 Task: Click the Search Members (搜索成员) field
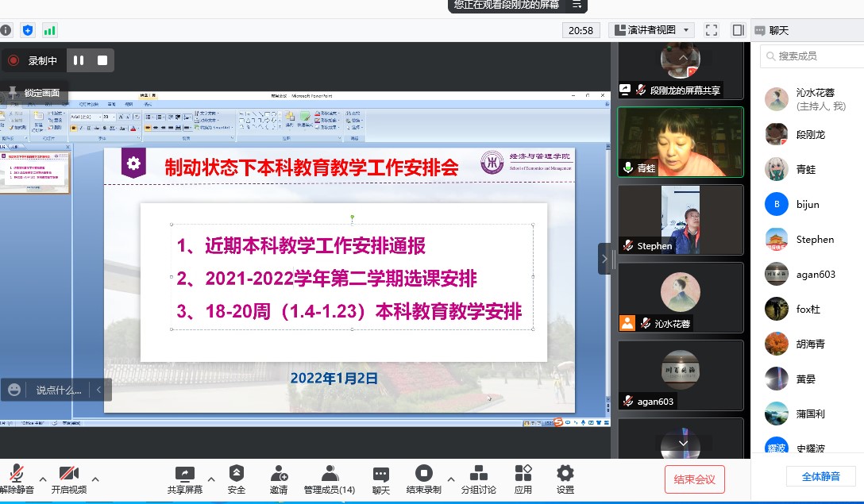[x=810, y=56]
